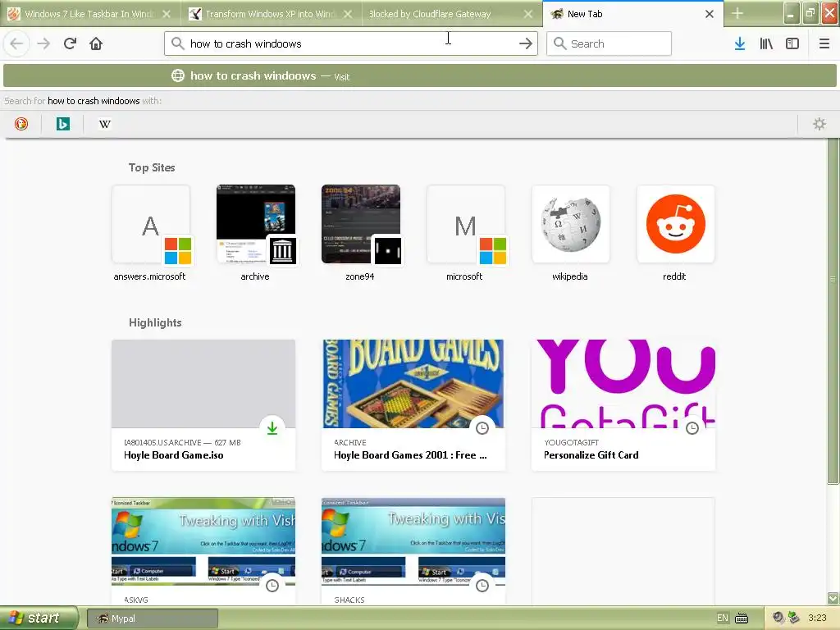Click the taskbar clock showing 3:23

(x=817, y=618)
